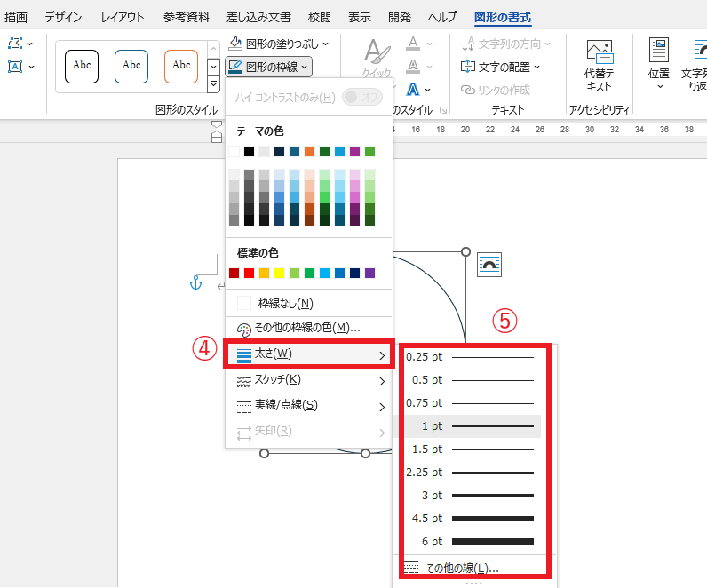Pick the red standard color swatch

tap(249, 273)
